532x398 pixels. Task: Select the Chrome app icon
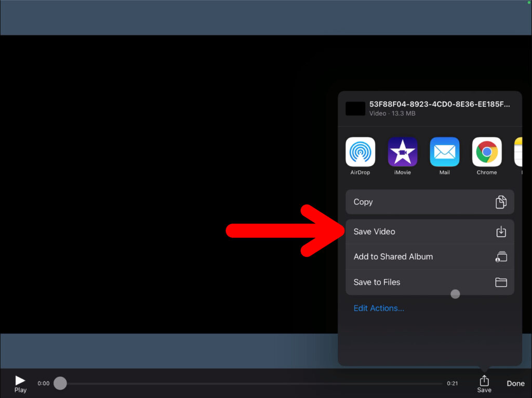pyautogui.click(x=487, y=152)
